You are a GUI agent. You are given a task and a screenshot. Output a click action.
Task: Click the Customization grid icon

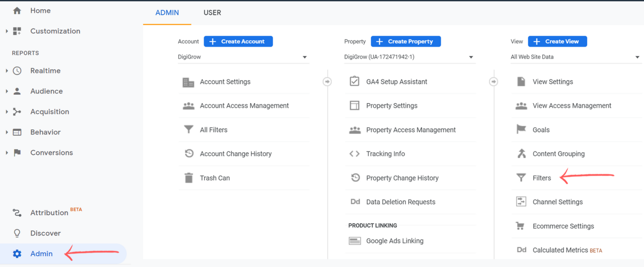tap(17, 31)
